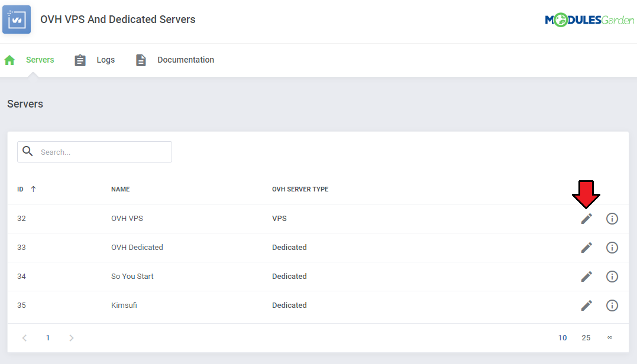Viewport: 637px width, 364px height.
Task: Click server name OVH VPS
Action: [x=127, y=218]
